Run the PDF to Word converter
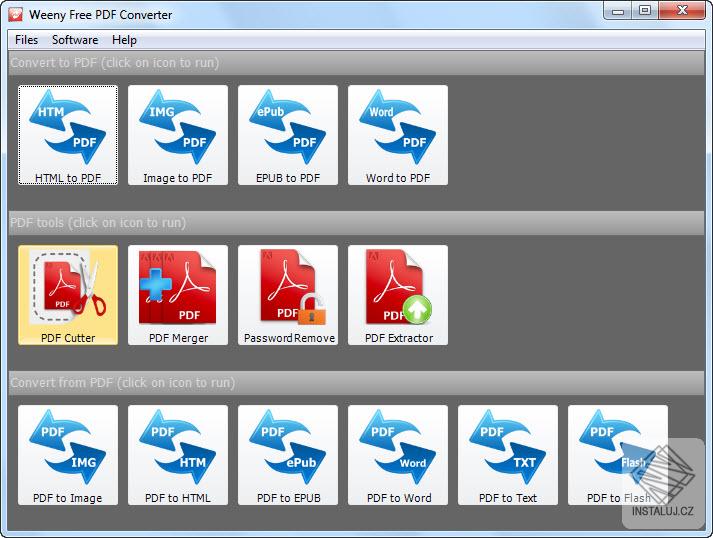 pyautogui.click(x=398, y=455)
